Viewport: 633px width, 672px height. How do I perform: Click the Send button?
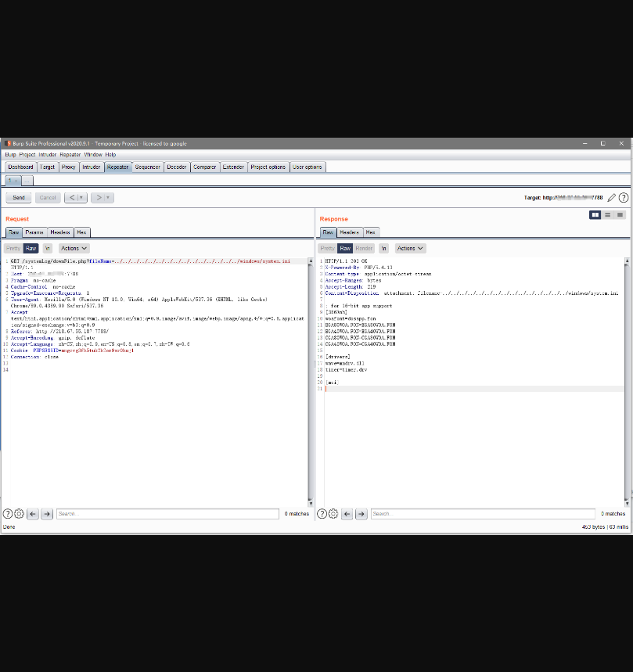coord(19,198)
